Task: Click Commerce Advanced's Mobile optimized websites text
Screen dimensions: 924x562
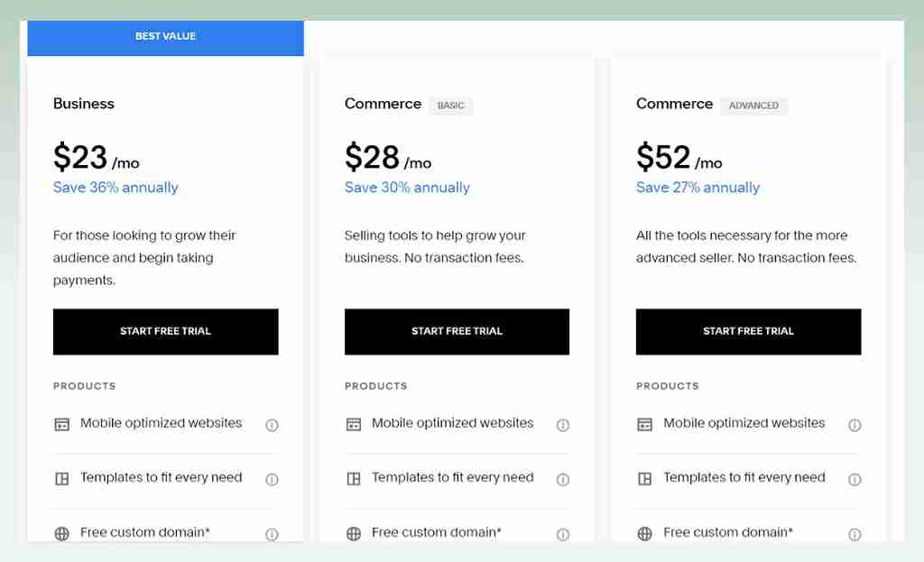Action: [x=744, y=423]
